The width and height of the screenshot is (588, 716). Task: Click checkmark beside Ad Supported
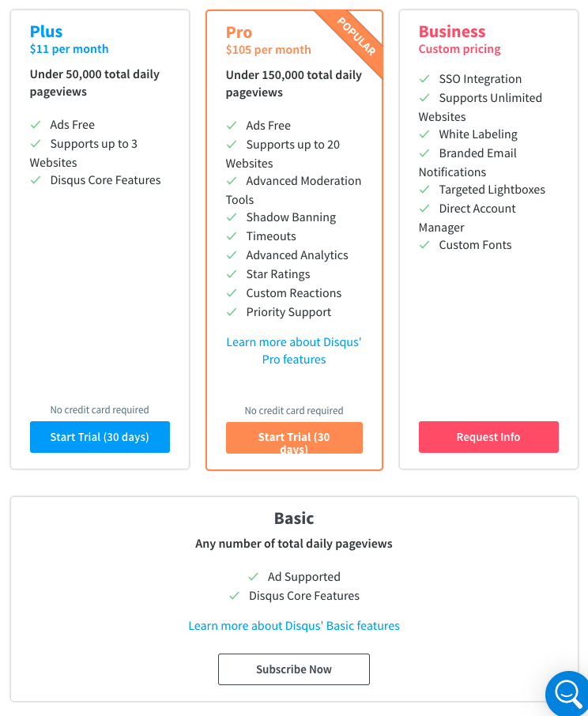tap(254, 577)
